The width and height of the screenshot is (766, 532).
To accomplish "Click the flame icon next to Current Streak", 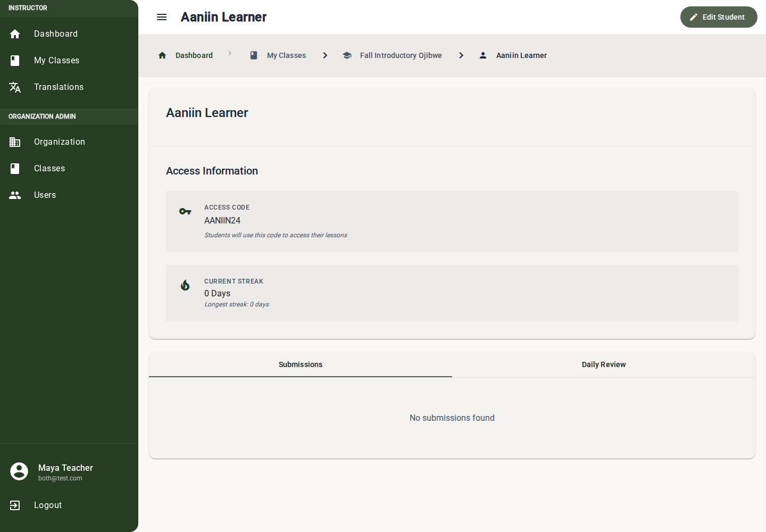I will [x=185, y=285].
